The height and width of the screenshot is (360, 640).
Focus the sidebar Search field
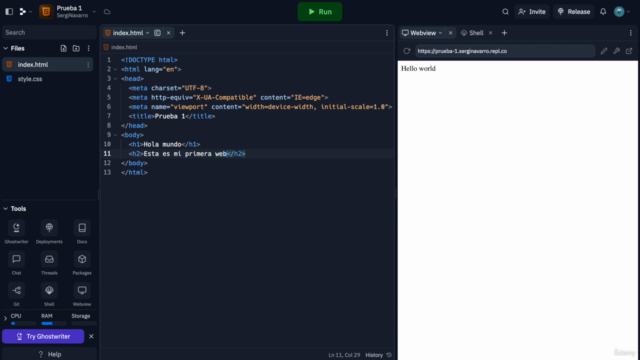[x=49, y=32]
